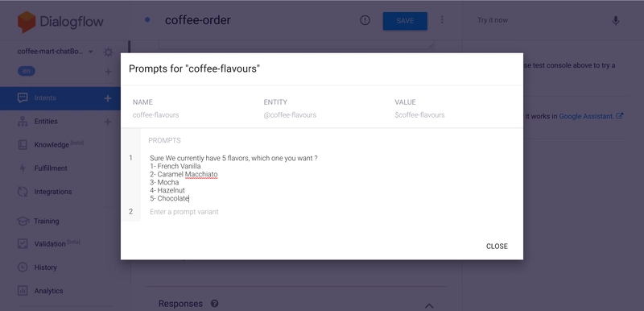Select the en language badge

27,71
